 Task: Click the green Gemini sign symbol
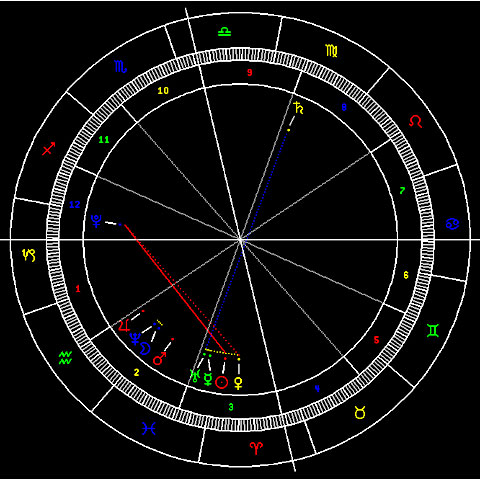click(x=433, y=330)
